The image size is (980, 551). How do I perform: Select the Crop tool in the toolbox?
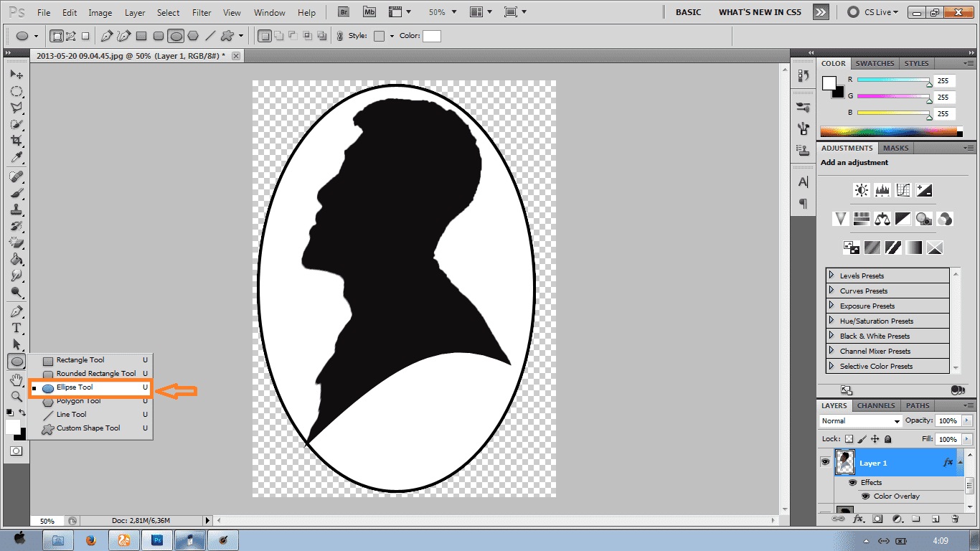point(16,141)
